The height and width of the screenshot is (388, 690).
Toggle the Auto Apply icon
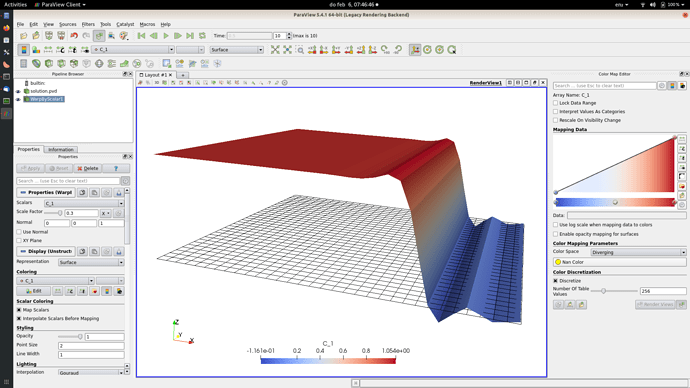[x=99, y=36]
